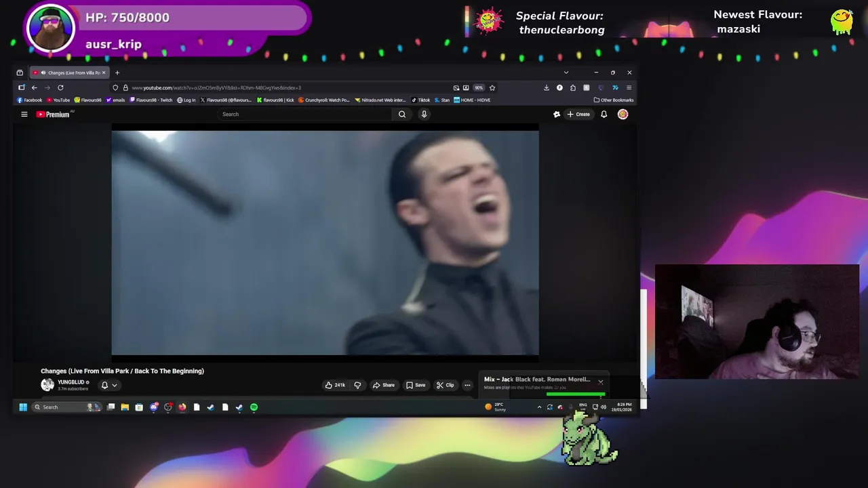This screenshot has height=488, width=868.
Task: Open a new browser tab with plus
Action: [117, 73]
